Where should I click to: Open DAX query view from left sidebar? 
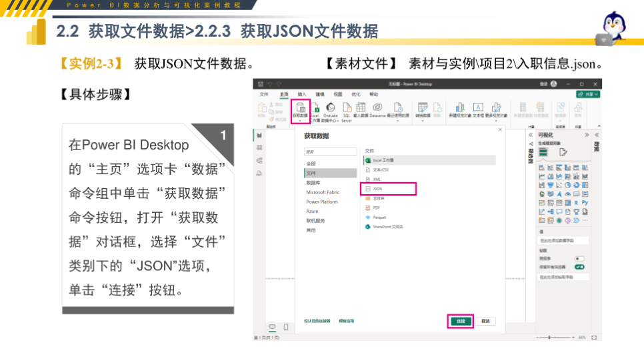click(x=259, y=173)
